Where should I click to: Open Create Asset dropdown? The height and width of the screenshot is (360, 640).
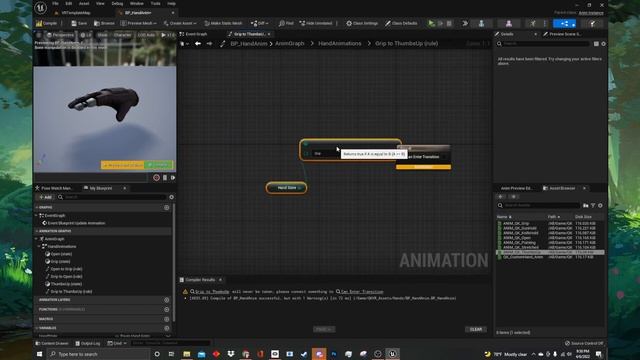pos(180,24)
